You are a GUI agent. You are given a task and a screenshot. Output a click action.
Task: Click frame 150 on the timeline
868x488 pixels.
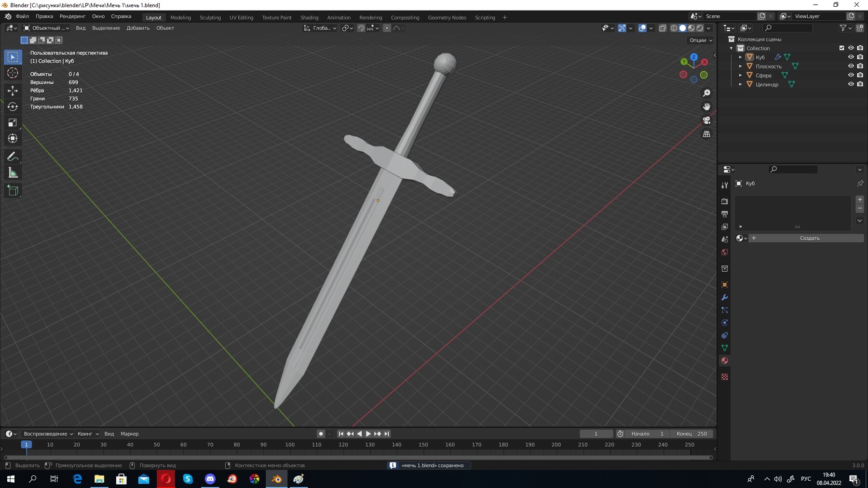pyautogui.click(x=422, y=445)
